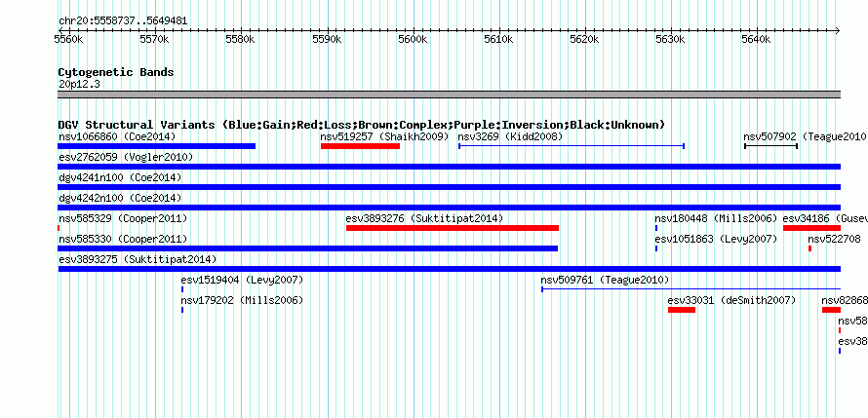Image resolution: width=868 pixels, height=418 pixels.
Task: Click the esv3893275 (Suktitipat2014) label
Action: pos(138,259)
